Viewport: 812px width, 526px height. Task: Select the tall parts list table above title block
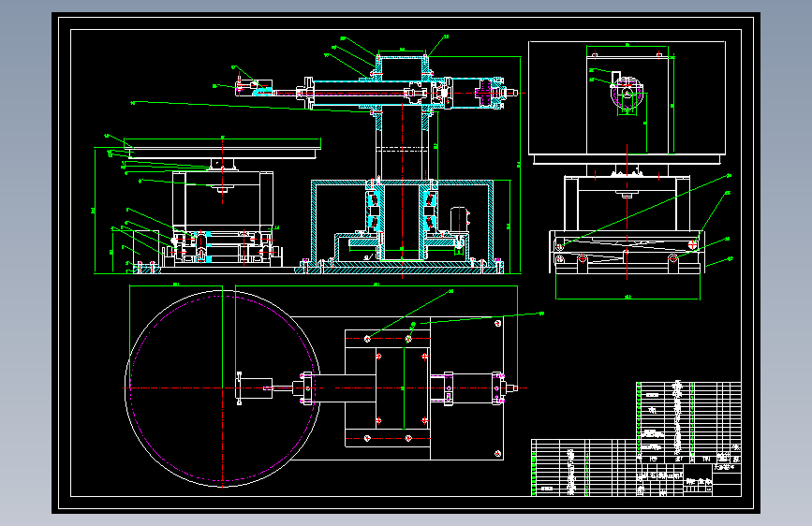pos(688,422)
